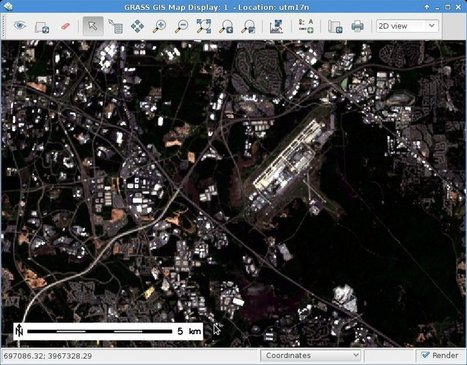
Task: Print the map display
Action: 357,26
